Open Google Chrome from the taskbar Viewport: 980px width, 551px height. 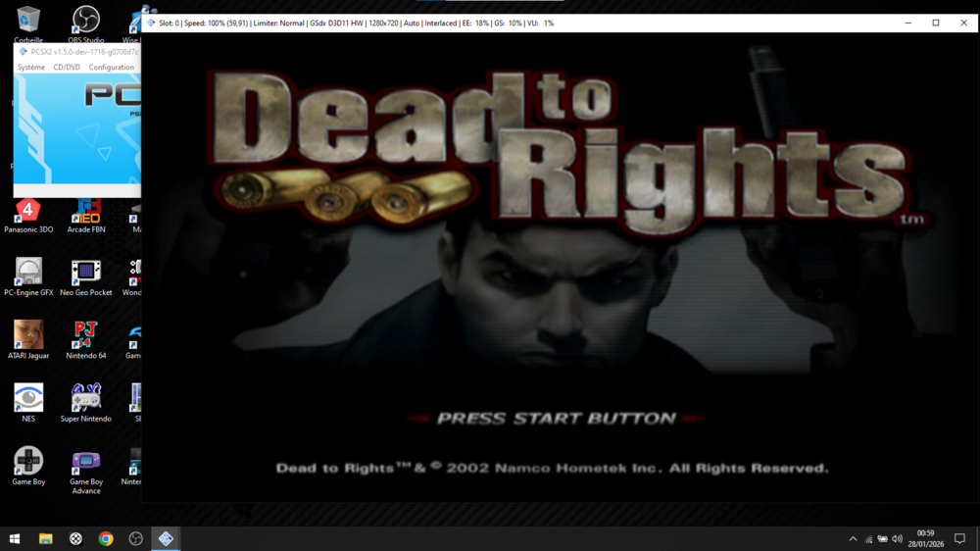tap(106, 539)
